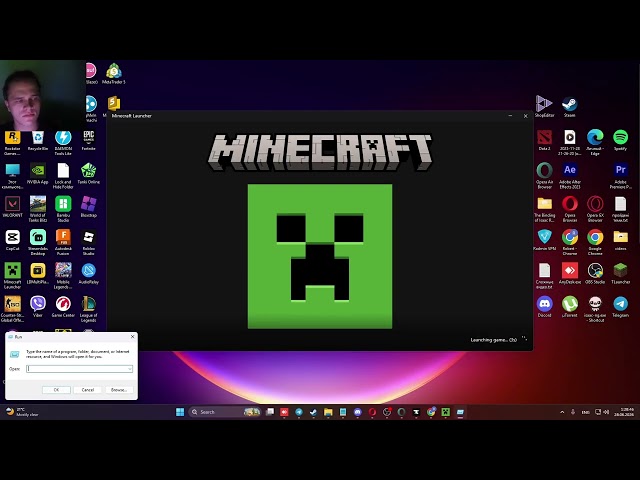Select the Steam desktop icon

click(569, 107)
